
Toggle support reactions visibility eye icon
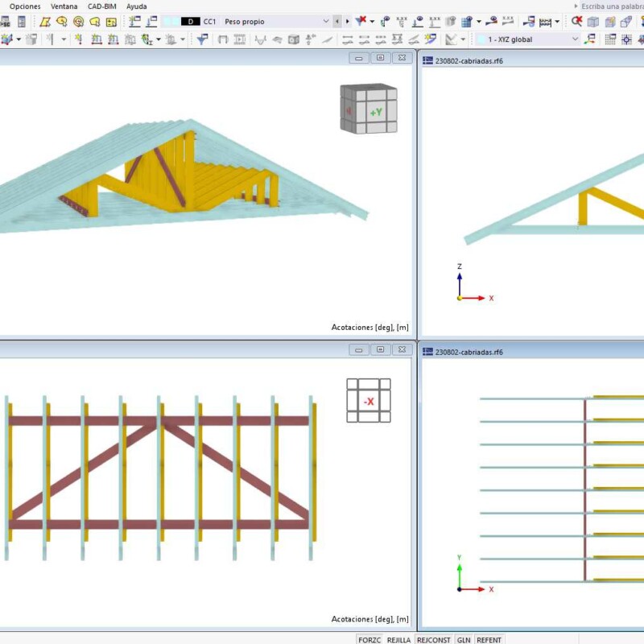tap(386, 22)
